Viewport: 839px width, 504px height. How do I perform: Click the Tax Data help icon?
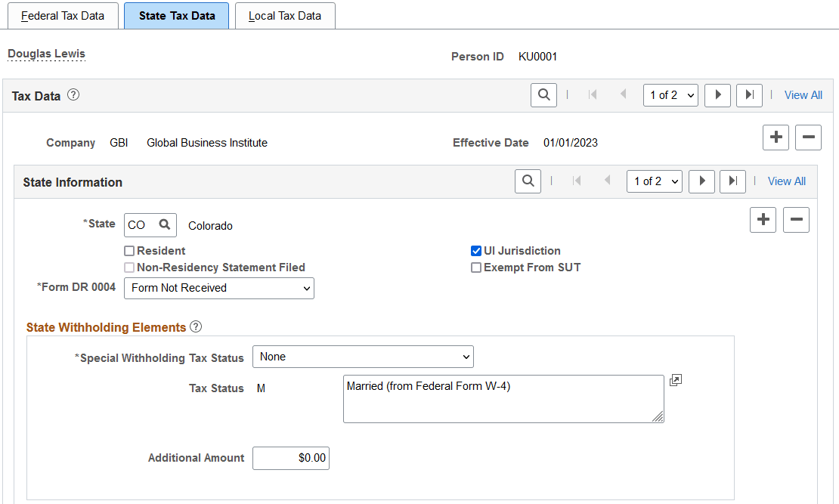[x=73, y=95]
